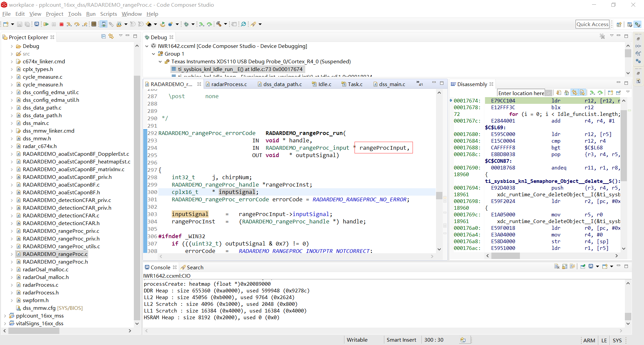This screenshot has width=644, height=345.
Task: Click the Disassembly horizontal scrollbar thumb
Action: [x=505, y=256]
